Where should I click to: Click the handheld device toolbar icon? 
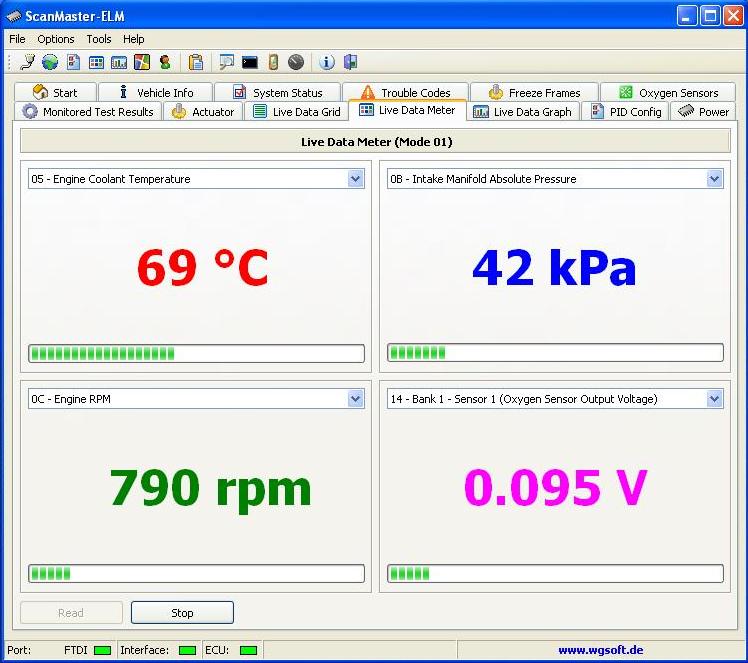coord(273,62)
